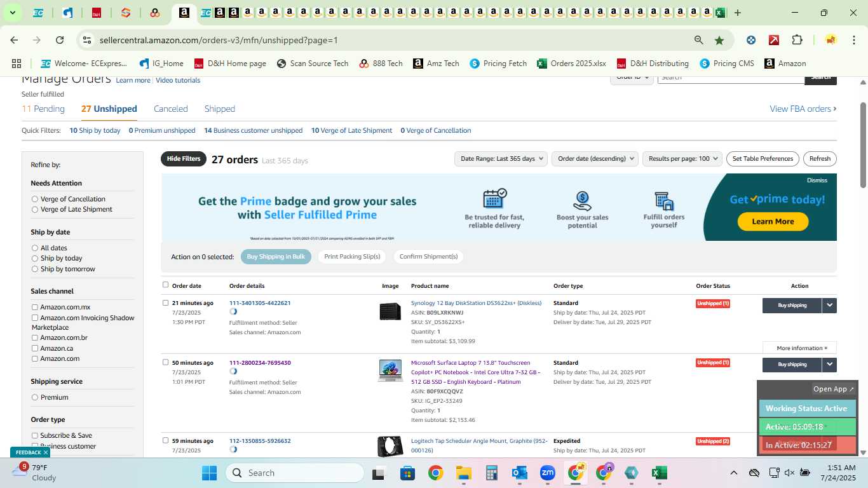Open the new tab plus button
Image resolution: width=868 pixels, height=488 pixels.
[x=738, y=13]
